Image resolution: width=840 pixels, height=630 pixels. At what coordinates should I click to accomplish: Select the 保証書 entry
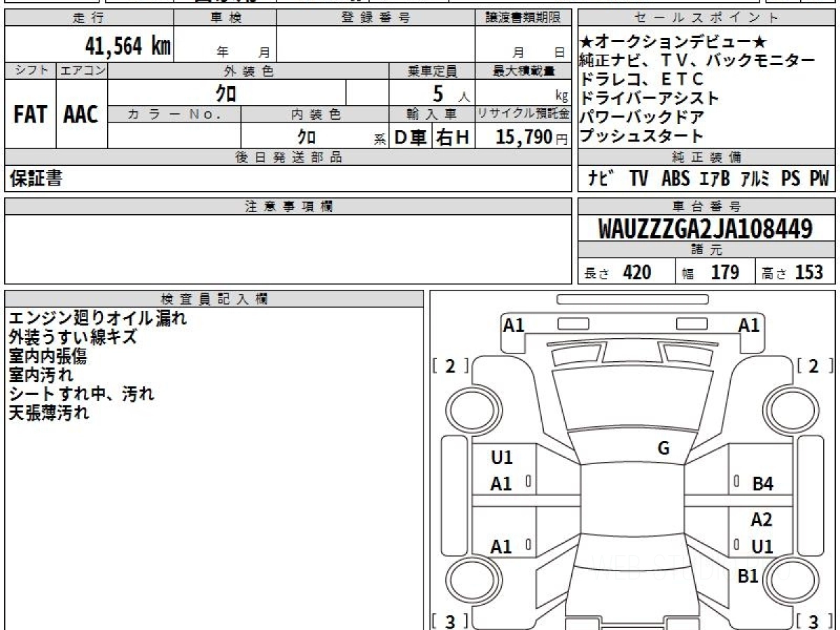coord(36,179)
